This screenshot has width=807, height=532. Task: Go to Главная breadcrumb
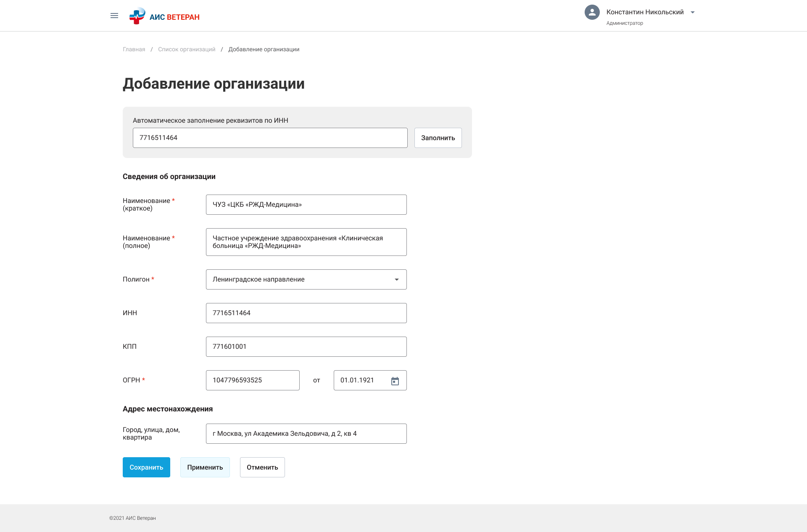pyautogui.click(x=134, y=49)
